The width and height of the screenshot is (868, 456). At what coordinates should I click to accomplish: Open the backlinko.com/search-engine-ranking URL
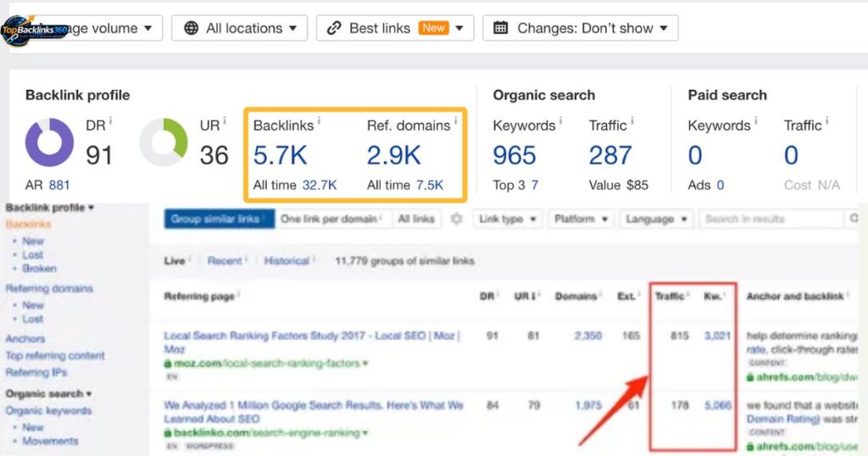click(x=266, y=433)
